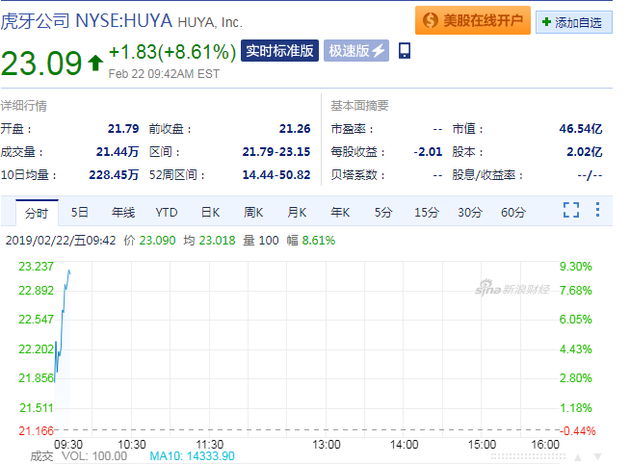630x464 pixels.
Task: Click 10日均量 value 228.45万
Action: pyautogui.click(x=114, y=175)
